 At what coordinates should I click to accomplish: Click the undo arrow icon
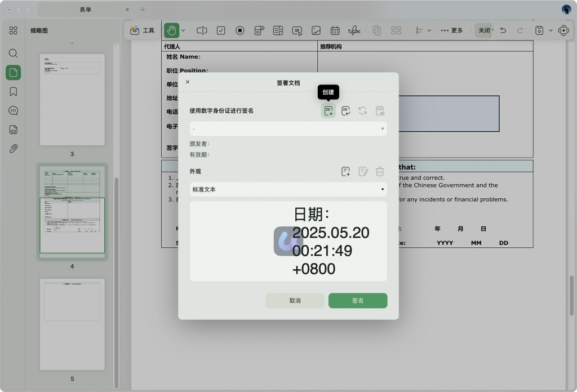coord(503,30)
